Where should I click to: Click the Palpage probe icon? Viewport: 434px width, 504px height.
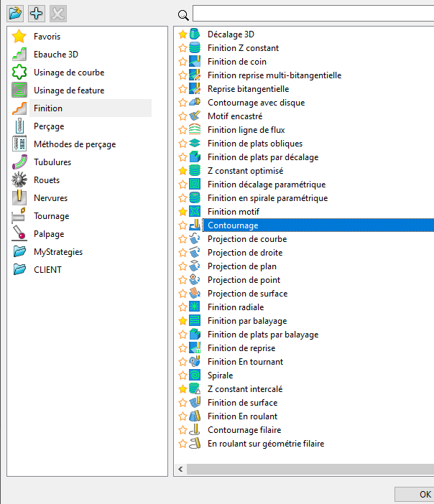[x=20, y=234]
